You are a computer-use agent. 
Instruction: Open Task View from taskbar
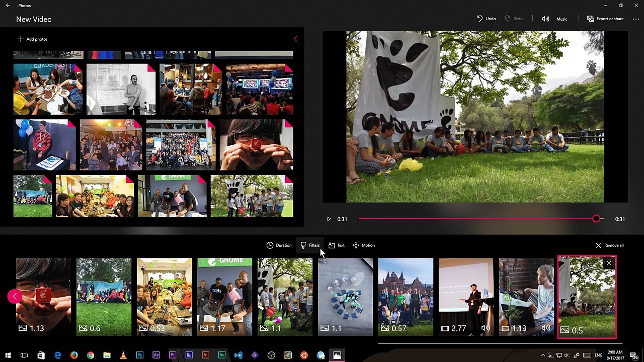pyautogui.click(x=24, y=355)
